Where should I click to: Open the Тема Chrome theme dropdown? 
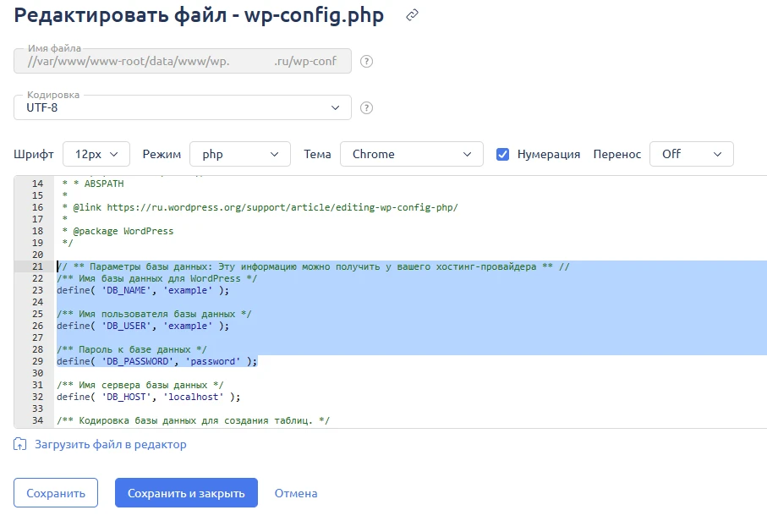tap(411, 154)
